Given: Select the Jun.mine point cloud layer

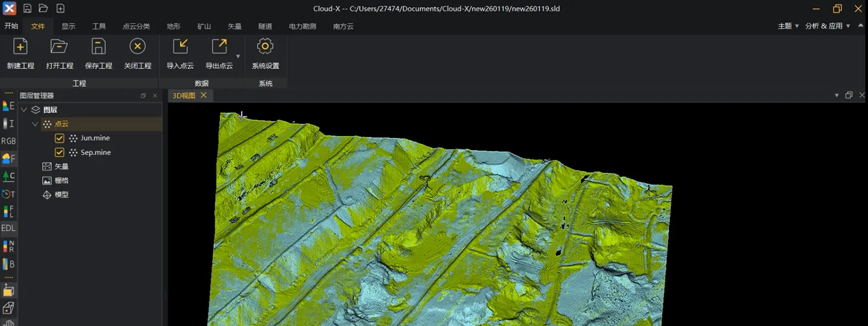Looking at the screenshot, I should pyautogui.click(x=95, y=138).
